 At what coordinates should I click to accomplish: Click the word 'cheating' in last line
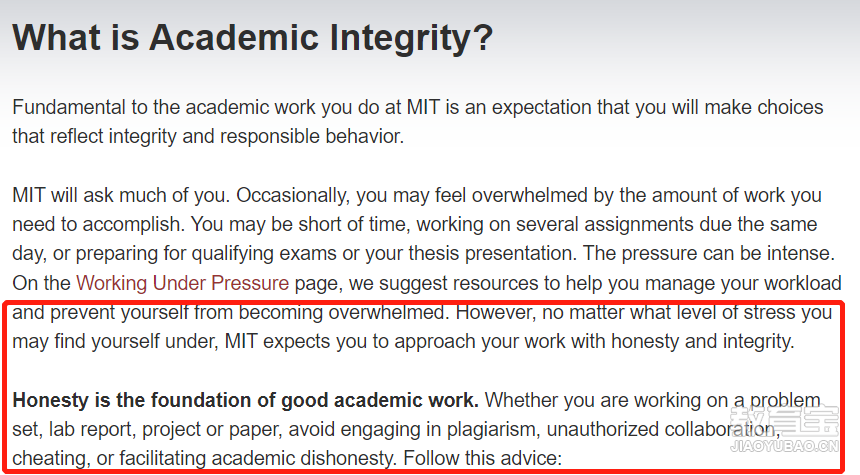[x=51, y=458]
